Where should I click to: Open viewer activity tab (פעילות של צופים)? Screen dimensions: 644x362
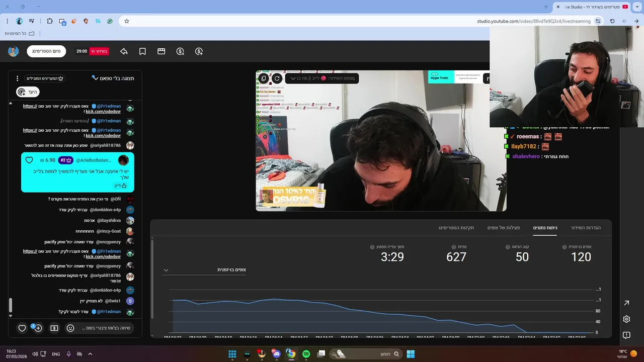(503, 228)
